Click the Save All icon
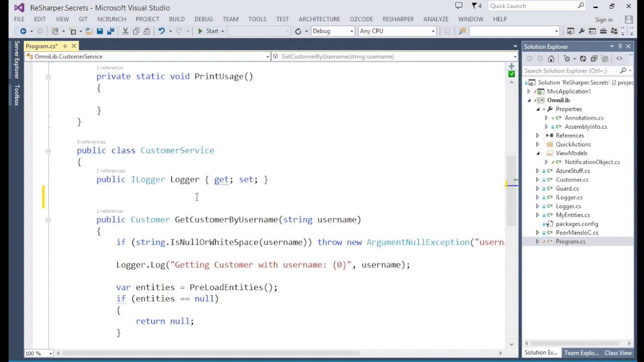Image resolution: width=644 pixels, height=362 pixels. point(110,31)
